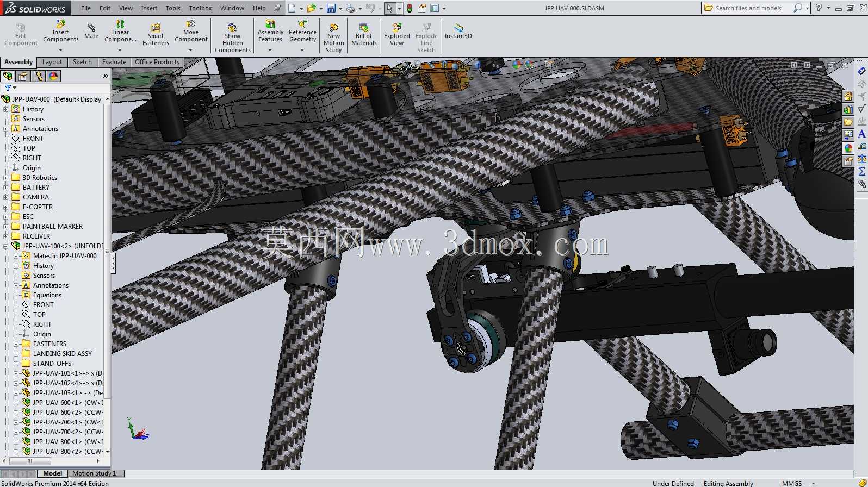Click the Insert Components tool

pyautogui.click(x=61, y=32)
